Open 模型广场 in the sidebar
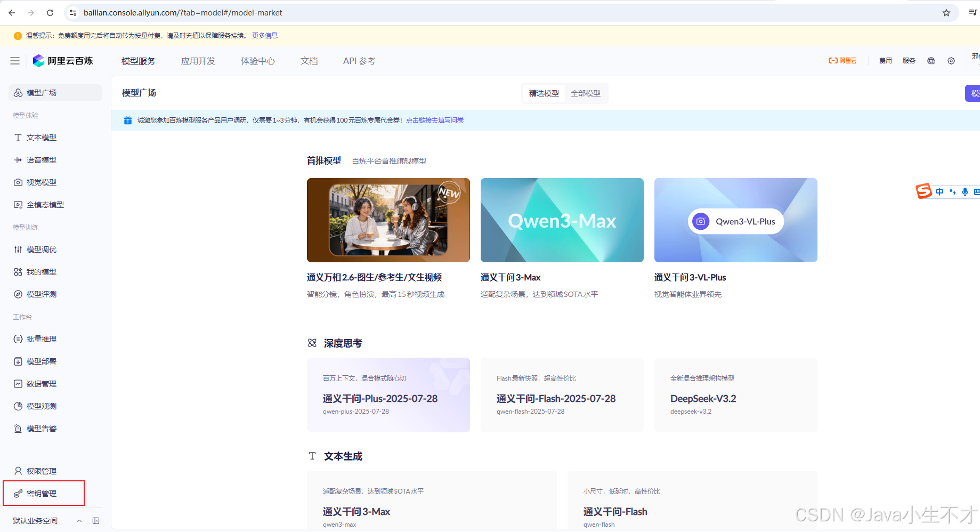Viewport: 980px width, 532px height. 55,93
